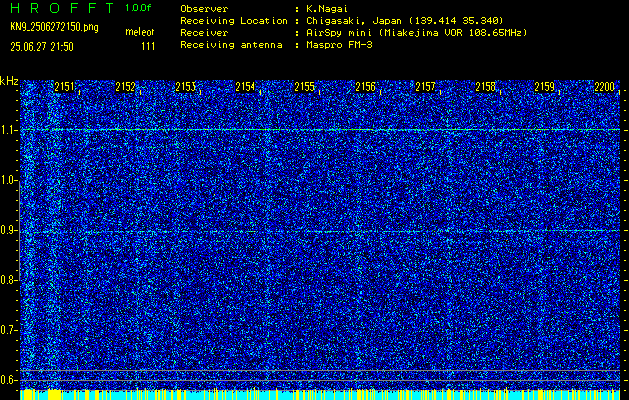
Task: Click the antenna value Maspro FM-3
Action: tap(339, 45)
